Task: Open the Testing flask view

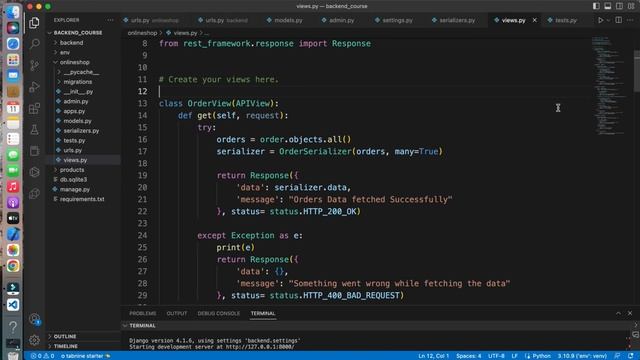Action: [34, 130]
